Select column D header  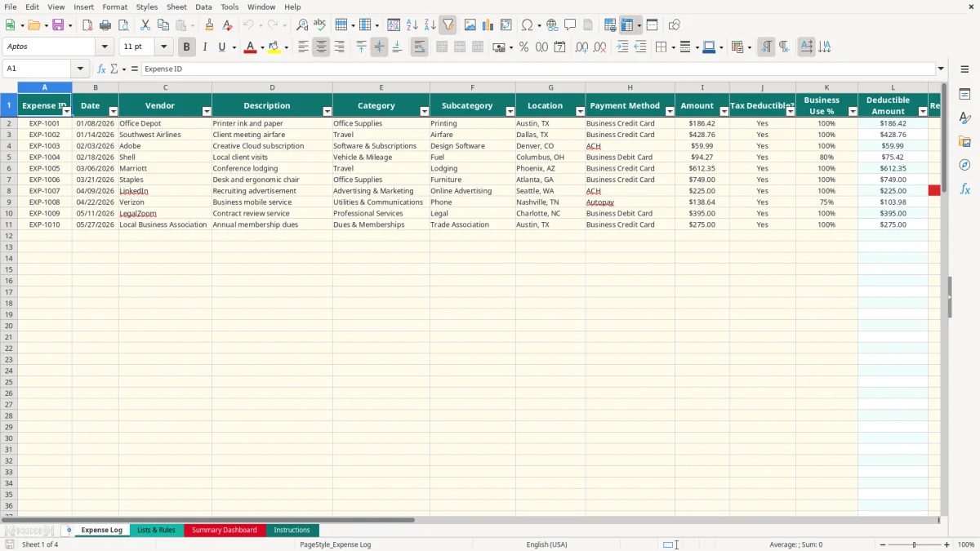pos(272,87)
